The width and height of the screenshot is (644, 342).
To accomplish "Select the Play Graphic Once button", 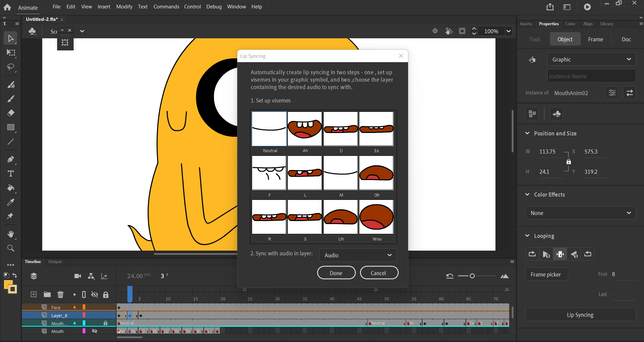I will click(x=546, y=254).
